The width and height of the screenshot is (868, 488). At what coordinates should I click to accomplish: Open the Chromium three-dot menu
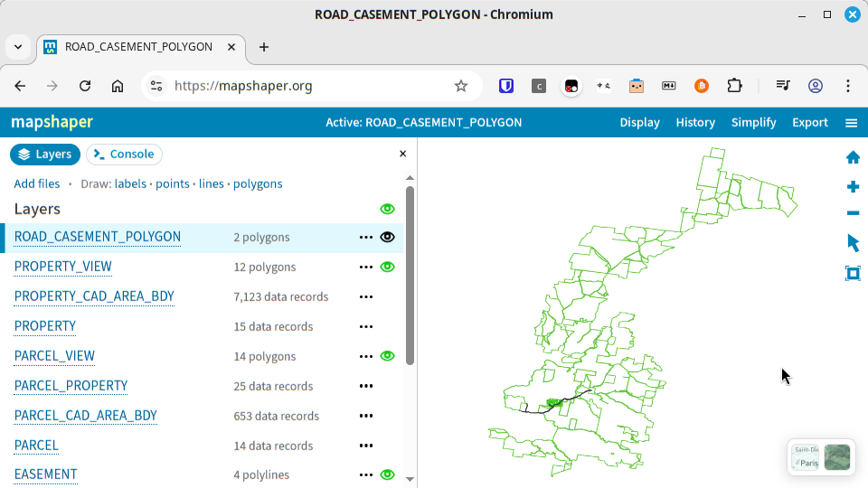[848, 86]
